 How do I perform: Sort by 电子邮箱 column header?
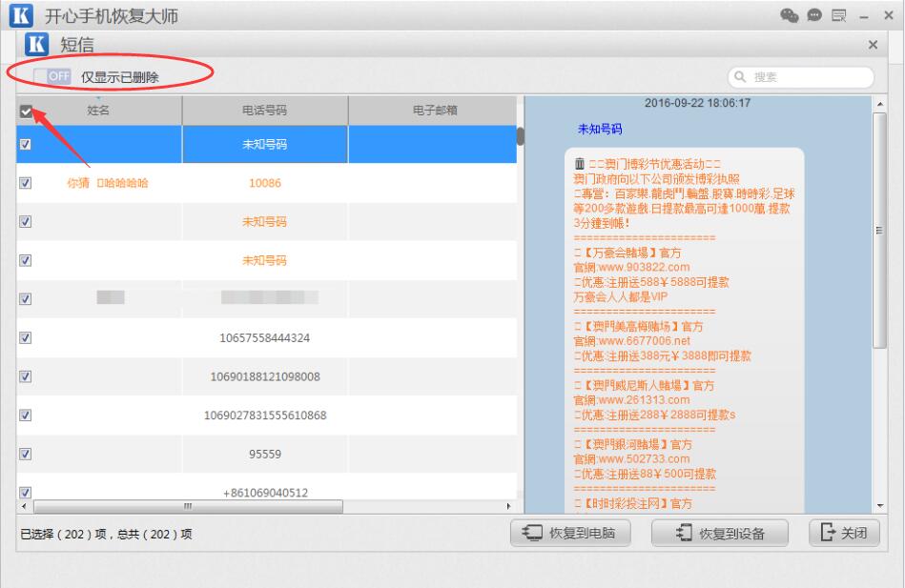tap(433, 111)
